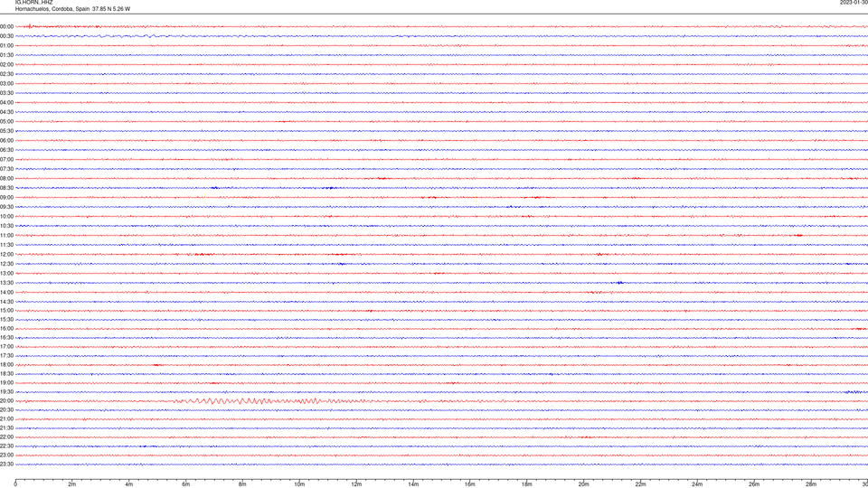Select the 00:00 time label
Image resolution: width=868 pixels, height=488 pixels.
tap(6, 26)
